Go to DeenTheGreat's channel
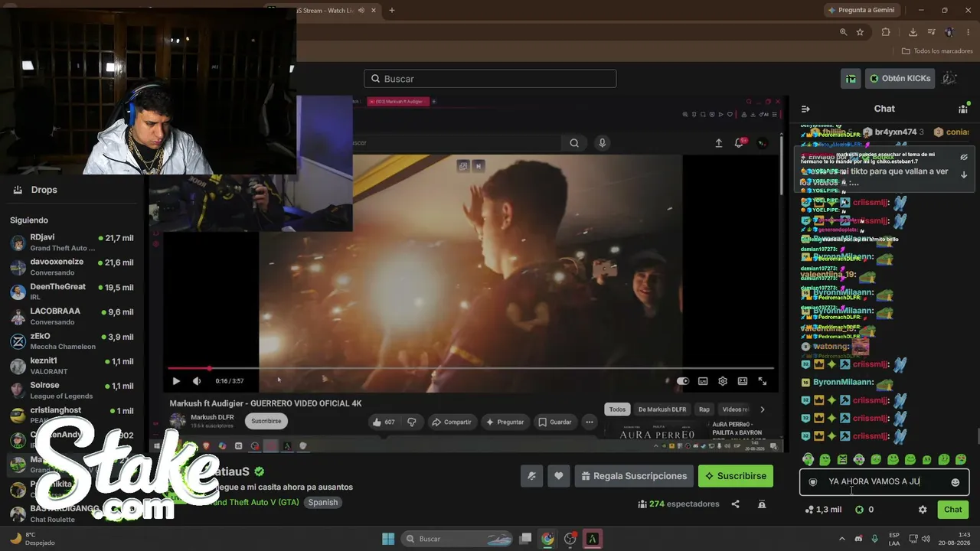Screen dimensions: 980x551 pos(72,292)
